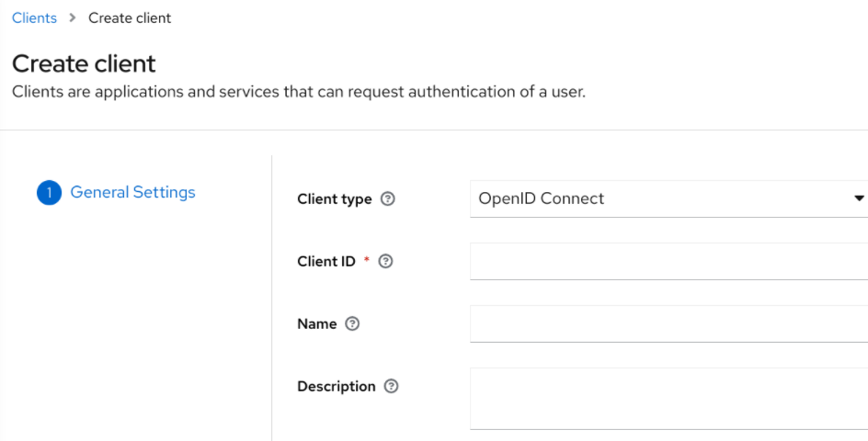Click the Description field label
This screenshot has height=441, width=868.
pyautogui.click(x=336, y=387)
